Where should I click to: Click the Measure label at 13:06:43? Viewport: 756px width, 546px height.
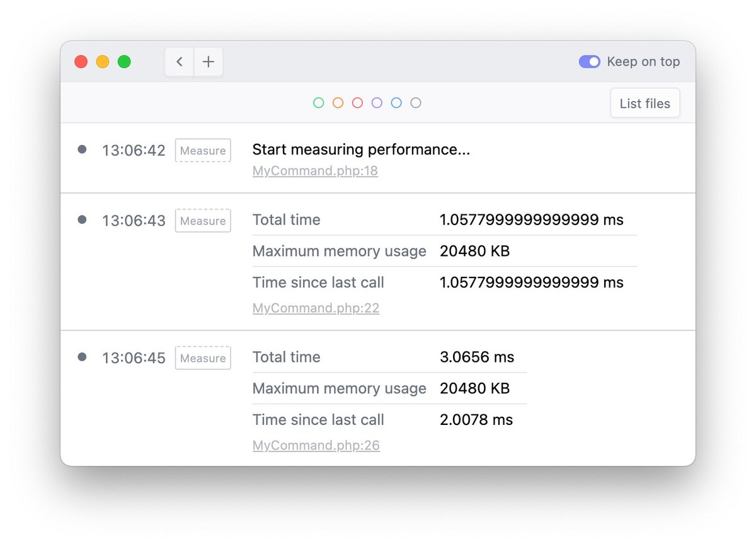[x=203, y=221]
